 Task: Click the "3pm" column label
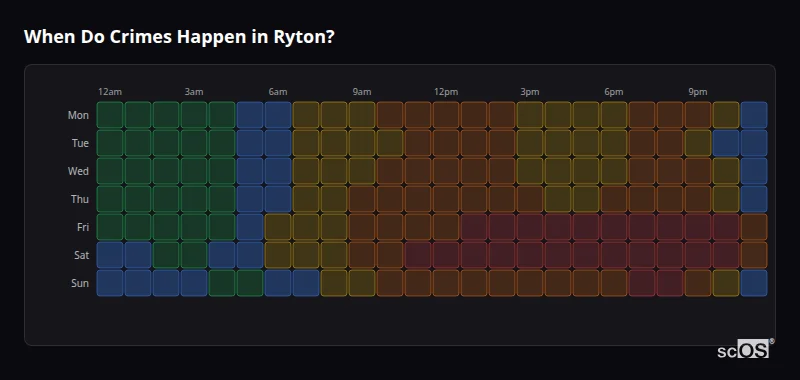pyautogui.click(x=530, y=92)
